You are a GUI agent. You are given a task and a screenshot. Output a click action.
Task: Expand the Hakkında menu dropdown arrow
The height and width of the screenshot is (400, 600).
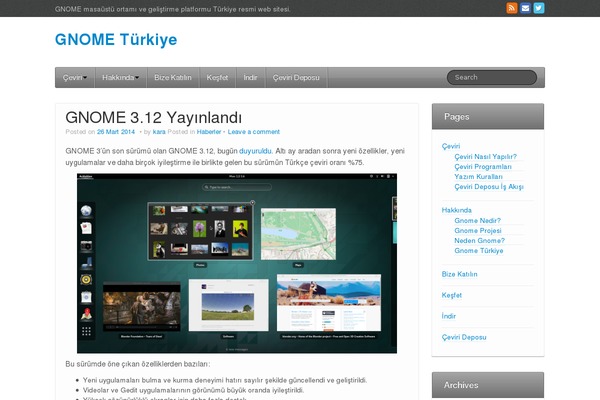point(137,78)
